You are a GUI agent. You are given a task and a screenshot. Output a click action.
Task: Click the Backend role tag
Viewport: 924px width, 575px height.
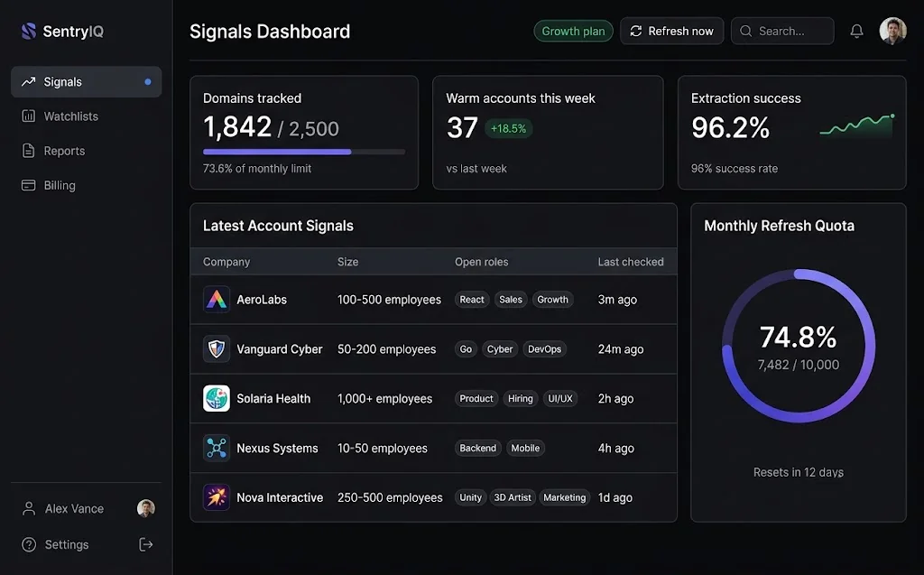478,449
